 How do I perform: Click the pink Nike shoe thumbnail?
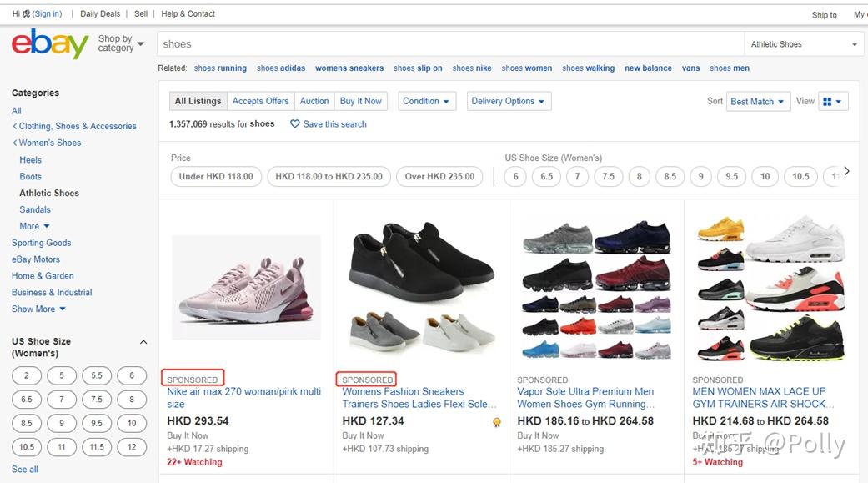(x=246, y=287)
